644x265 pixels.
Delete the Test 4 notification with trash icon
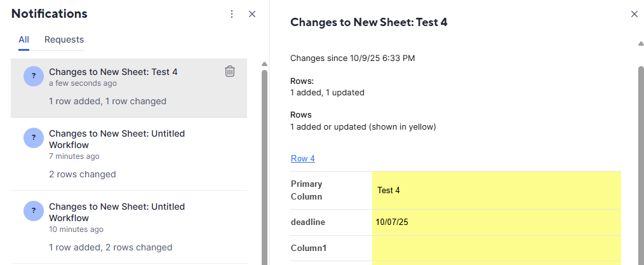(x=230, y=72)
